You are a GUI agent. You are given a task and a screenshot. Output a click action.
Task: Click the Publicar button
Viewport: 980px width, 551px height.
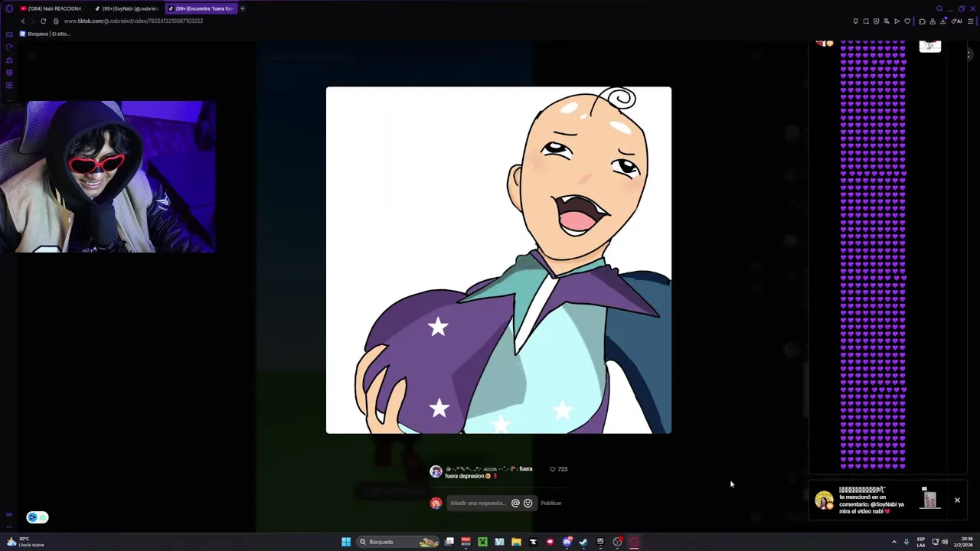point(551,503)
